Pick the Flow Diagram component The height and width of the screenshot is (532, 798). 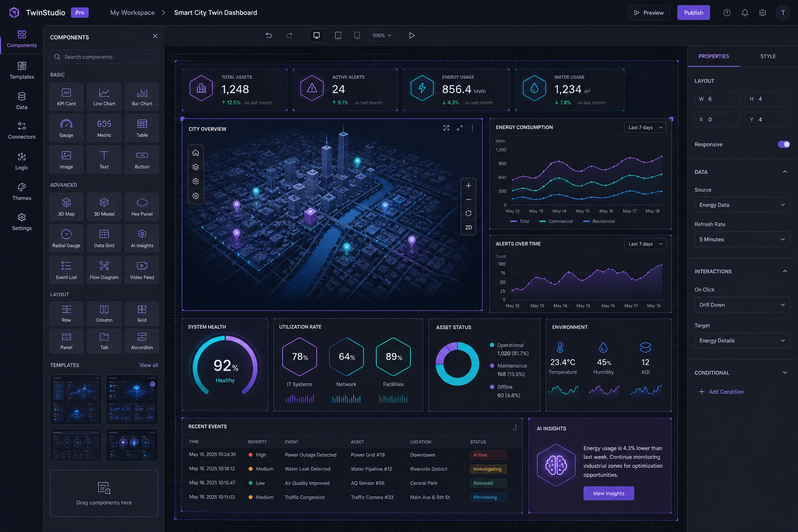pos(104,270)
